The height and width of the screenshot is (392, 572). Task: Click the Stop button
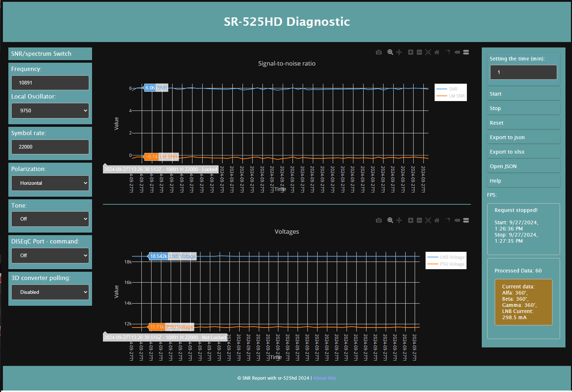click(523, 108)
